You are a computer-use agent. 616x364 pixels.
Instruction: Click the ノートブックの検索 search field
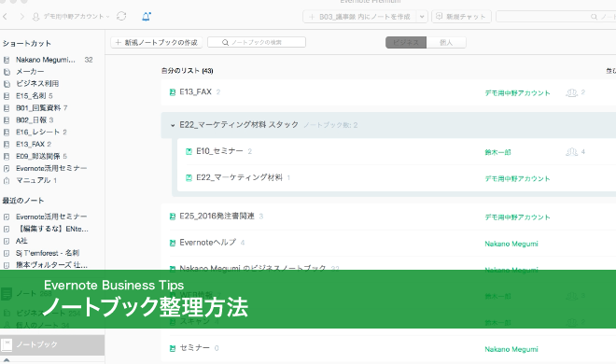click(257, 42)
